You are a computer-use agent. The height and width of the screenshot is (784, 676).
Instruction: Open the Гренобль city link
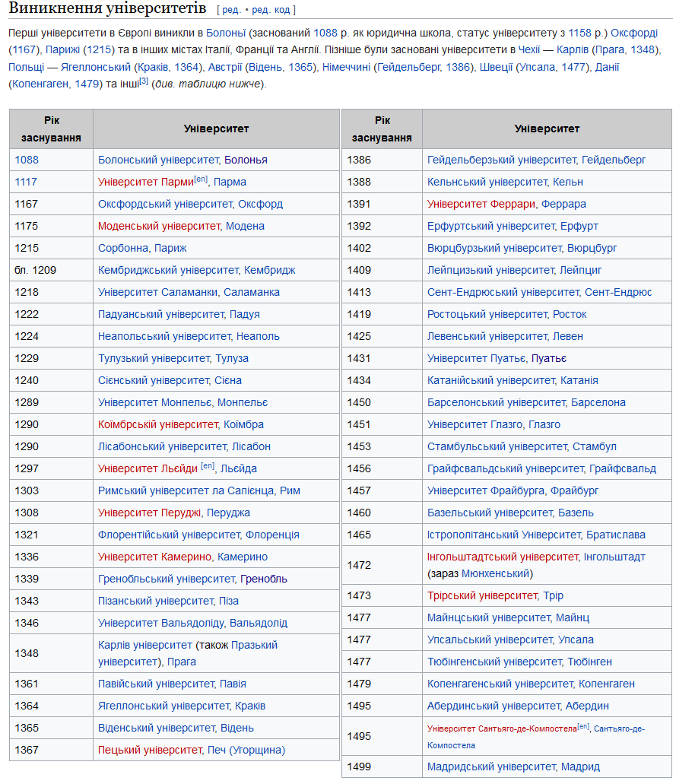(264, 578)
